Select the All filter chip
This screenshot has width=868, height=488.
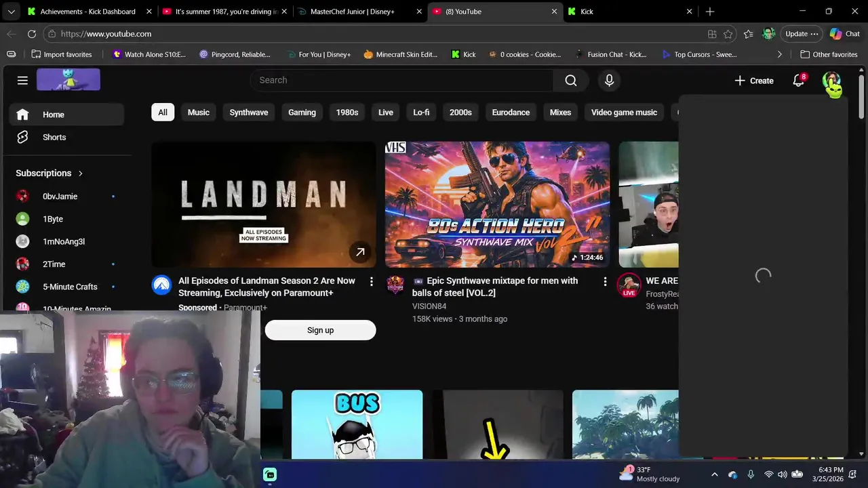click(x=163, y=113)
